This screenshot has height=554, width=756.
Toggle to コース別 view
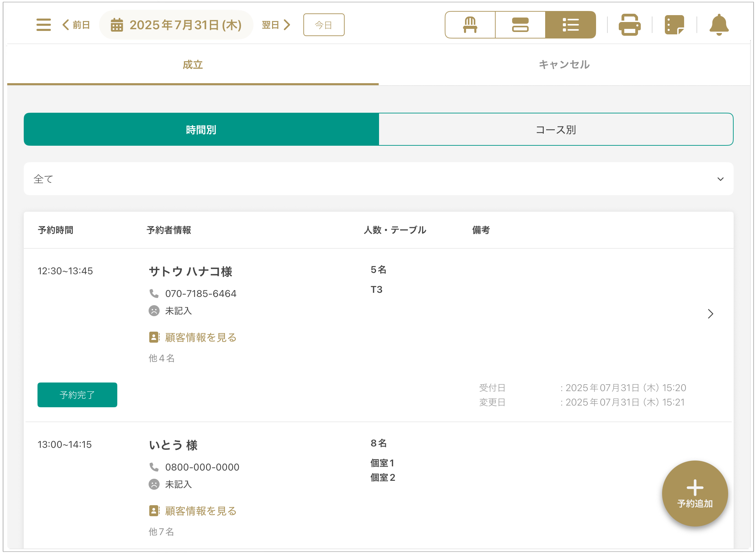pos(556,130)
